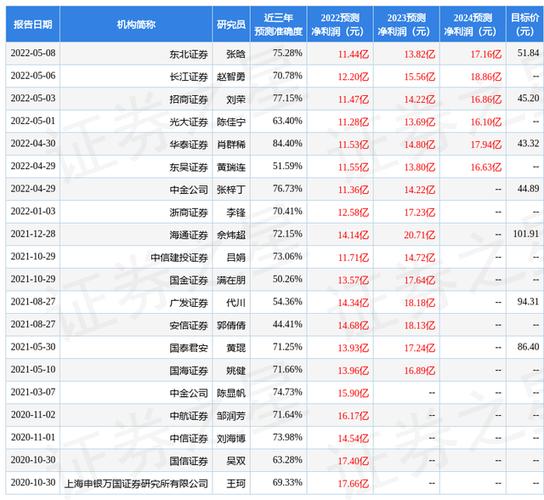The height and width of the screenshot is (500, 544).
Task: Select institution name 华泰证券
Action: (x=188, y=145)
